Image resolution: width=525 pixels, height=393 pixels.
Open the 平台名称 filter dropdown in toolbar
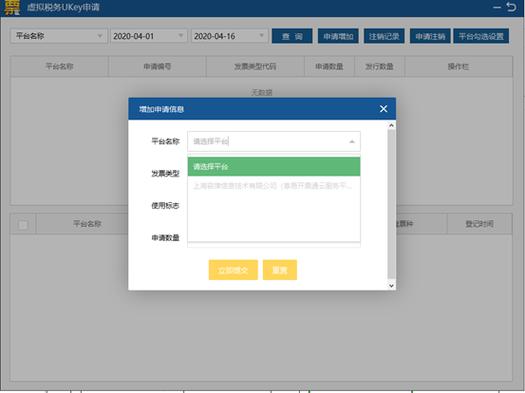coord(59,36)
